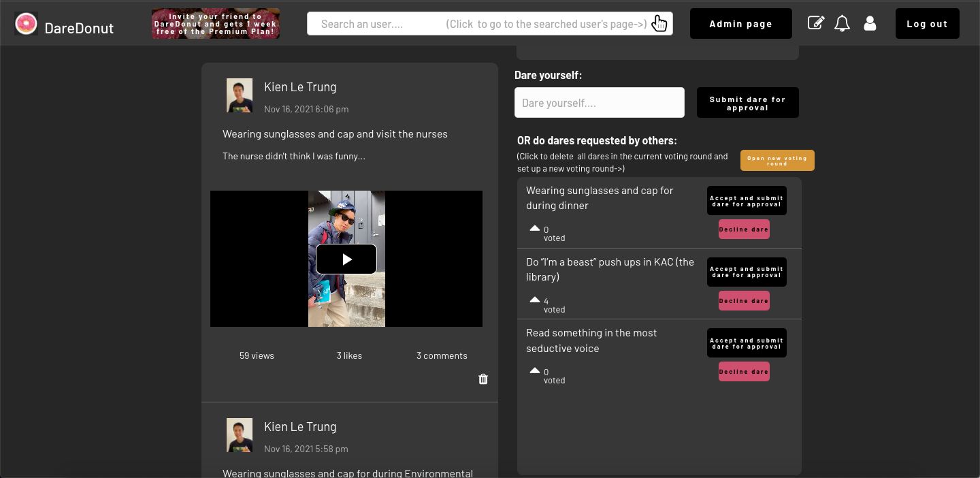Open the Admin page

coord(741,24)
